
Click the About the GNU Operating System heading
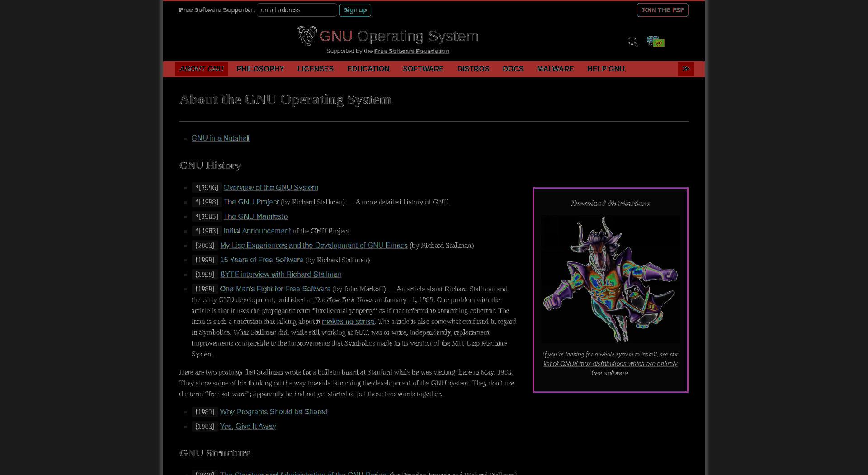click(286, 100)
